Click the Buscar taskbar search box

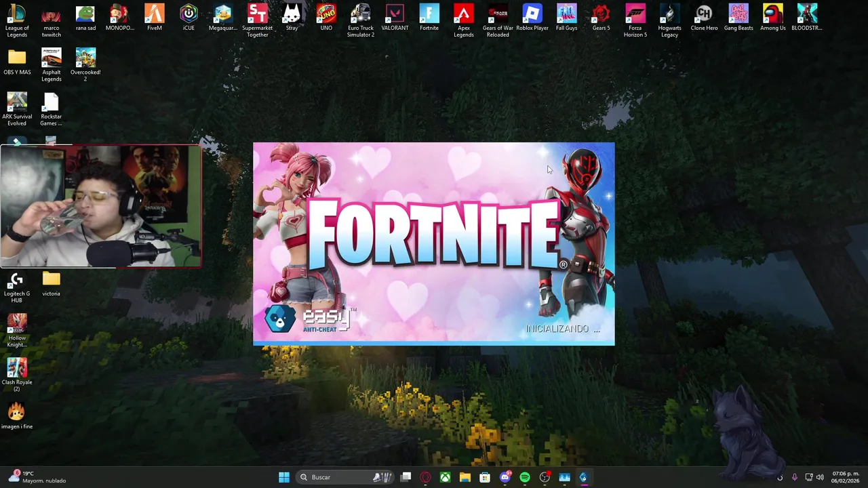click(346, 477)
